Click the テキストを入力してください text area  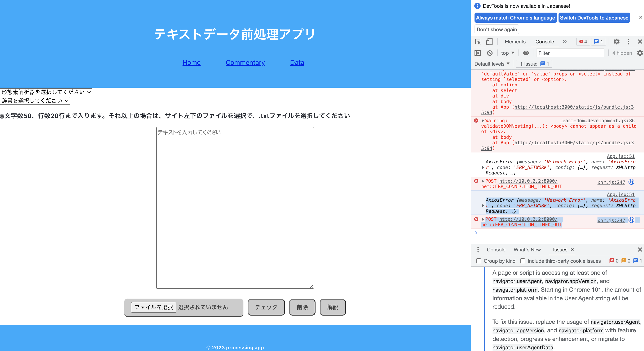(235, 208)
